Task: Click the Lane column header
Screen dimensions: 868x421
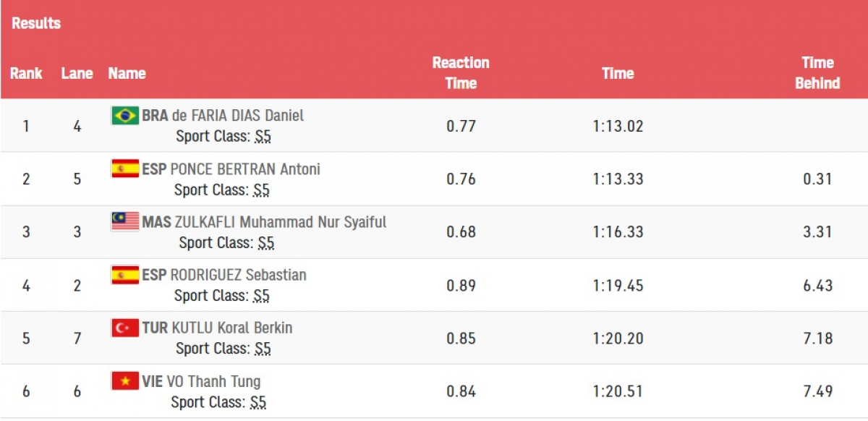Action: [x=77, y=74]
